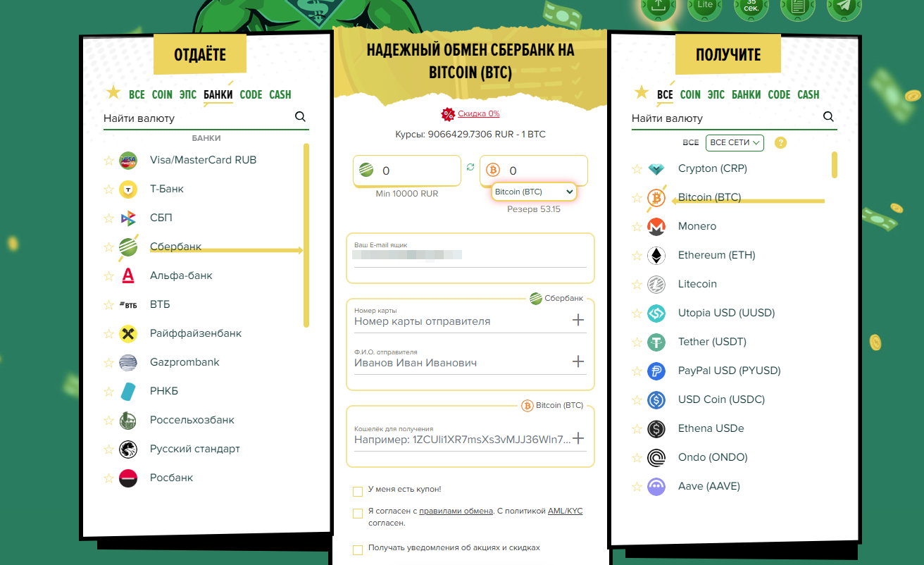
Task: Choose Utopia USD (UUSD) in receive list
Action: 726,313
